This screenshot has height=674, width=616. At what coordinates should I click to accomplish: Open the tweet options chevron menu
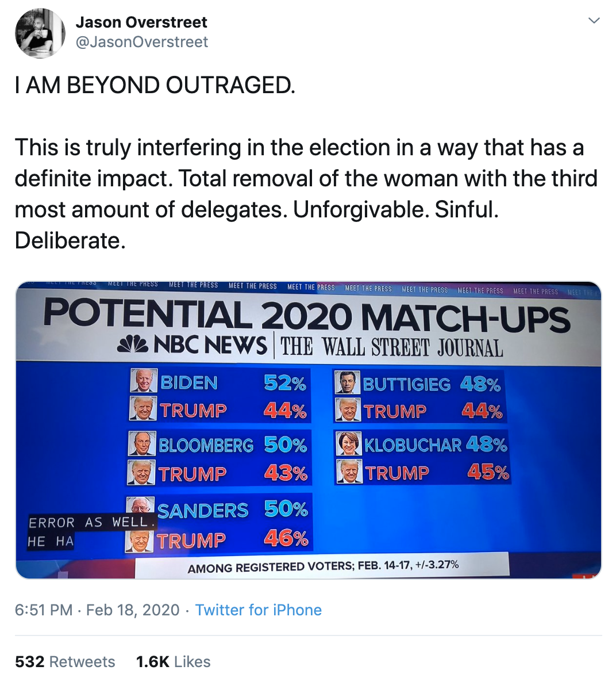(x=594, y=20)
